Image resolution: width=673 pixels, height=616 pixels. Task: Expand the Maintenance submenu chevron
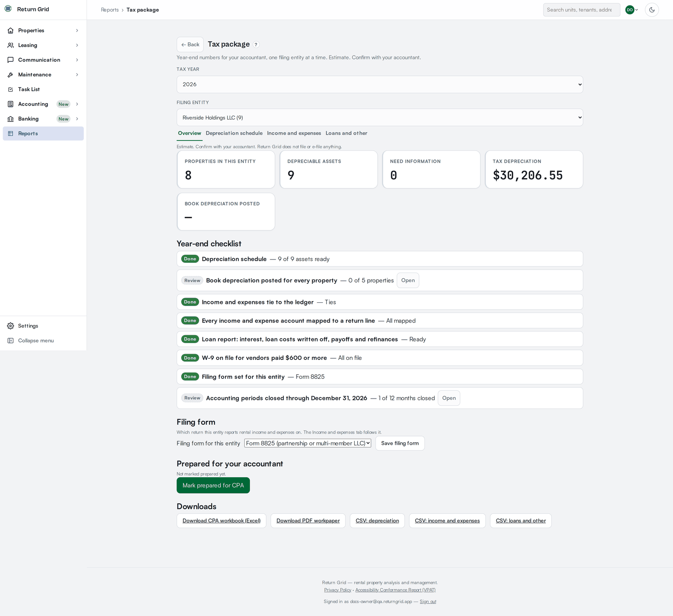click(x=77, y=75)
